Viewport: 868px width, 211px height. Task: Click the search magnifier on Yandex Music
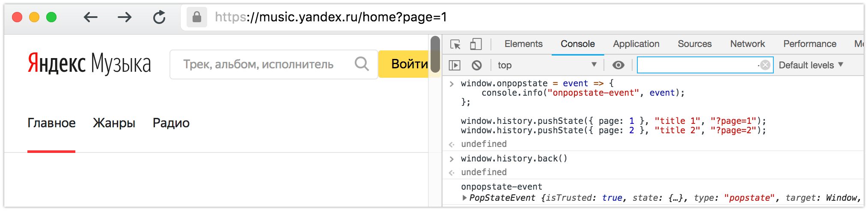[x=362, y=64]
